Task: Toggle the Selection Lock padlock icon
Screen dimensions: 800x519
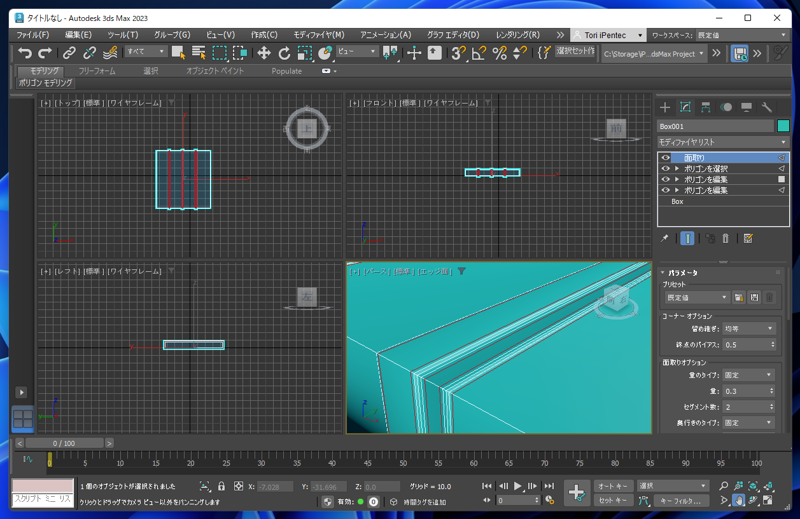Action: point(221,486)
